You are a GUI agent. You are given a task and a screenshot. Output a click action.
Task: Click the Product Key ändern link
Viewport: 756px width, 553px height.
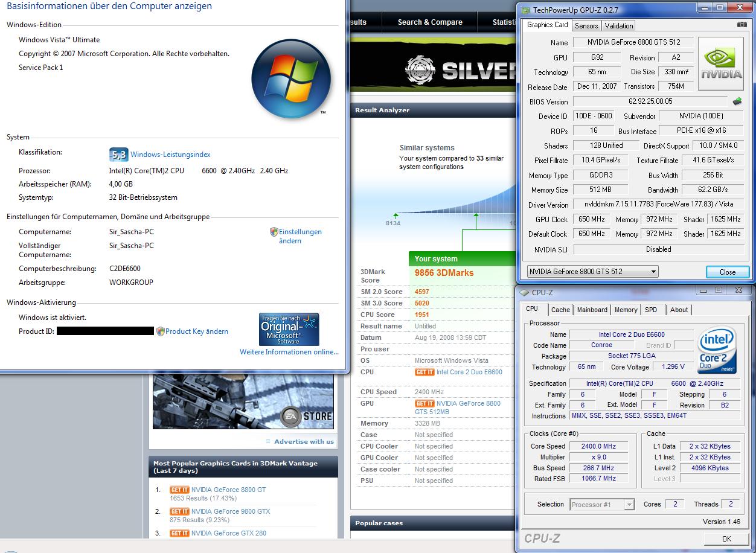click(x=197, y=331)
